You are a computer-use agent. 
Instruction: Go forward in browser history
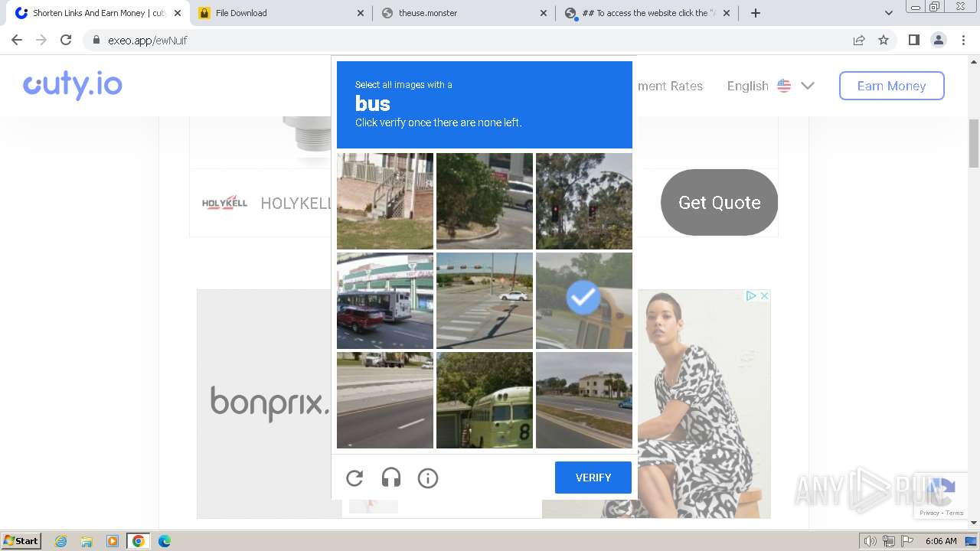coord(41,40)
